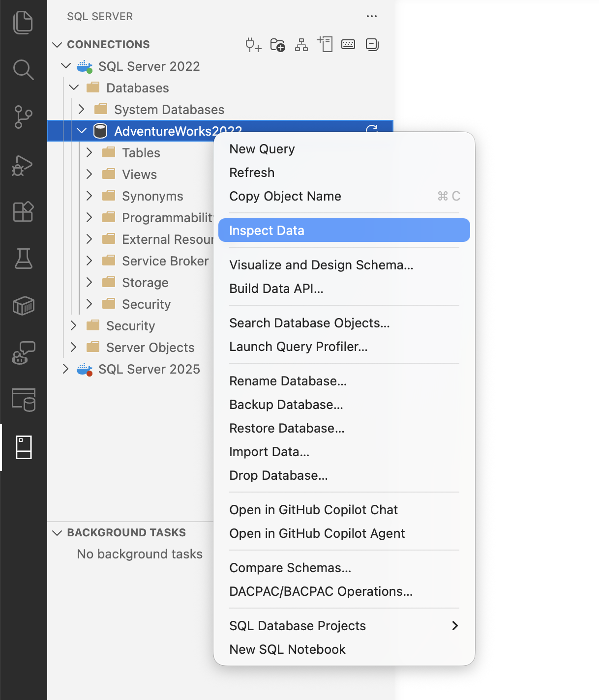Screen dimensions: 599x700
Task: Click the 'No background tasks' text
Action: coord(140,554)
